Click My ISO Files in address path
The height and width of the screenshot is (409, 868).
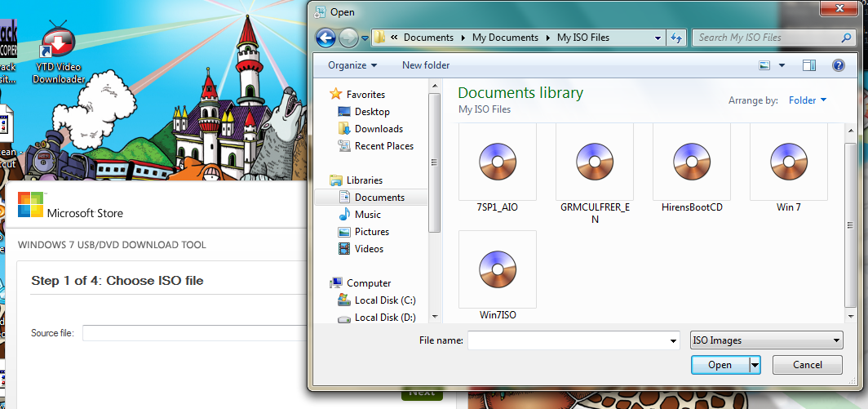tap(583, 38)
